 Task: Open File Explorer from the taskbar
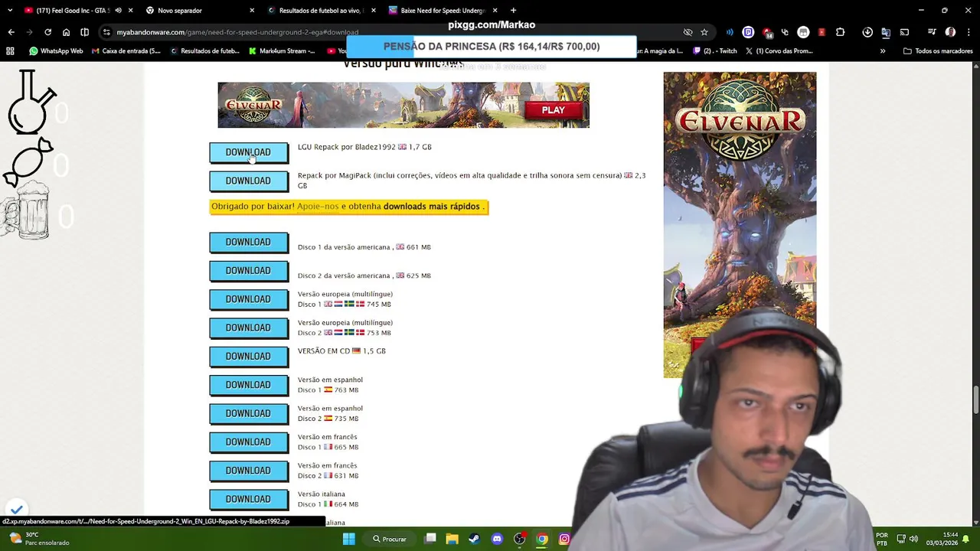coord(452,539)
